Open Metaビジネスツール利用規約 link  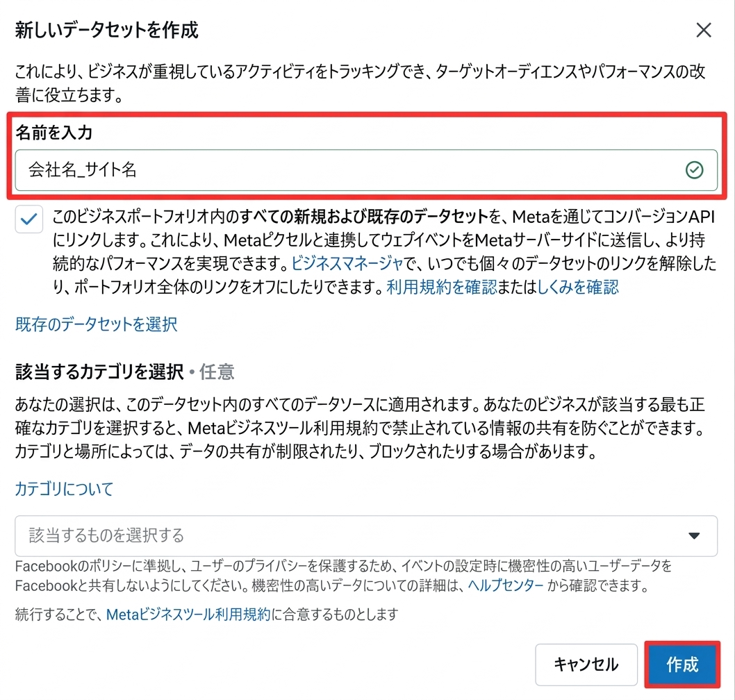tap(188, 614)
